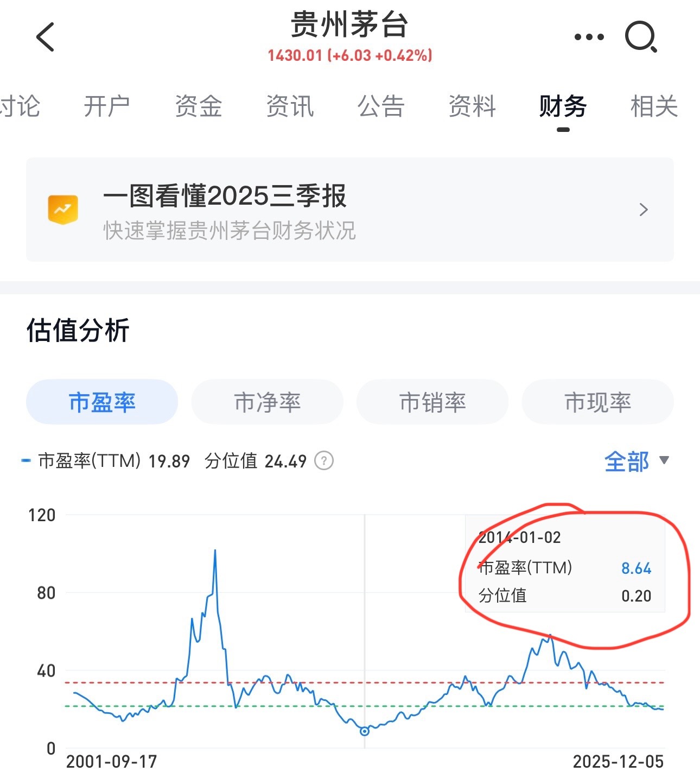
Task: Expand the 全部 time range dropdown
Action: tap(637, 461)
